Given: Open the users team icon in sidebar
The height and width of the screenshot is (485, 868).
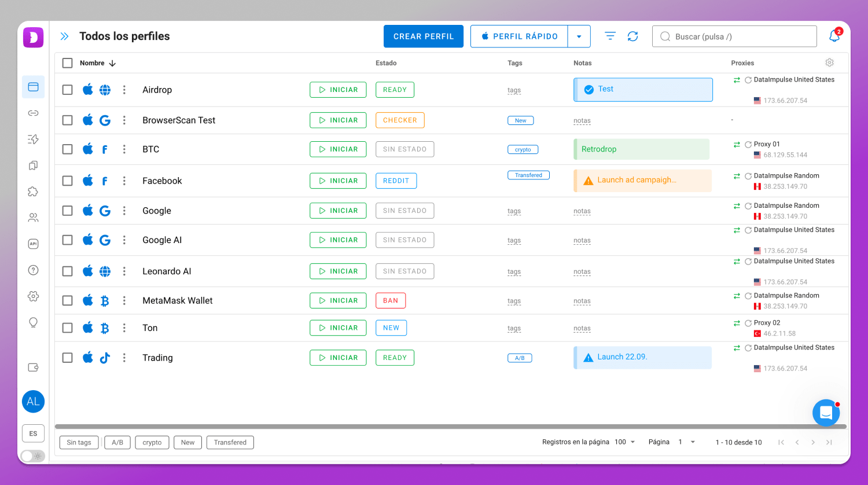Looking at the screenshot, I should tap(33, 218).
